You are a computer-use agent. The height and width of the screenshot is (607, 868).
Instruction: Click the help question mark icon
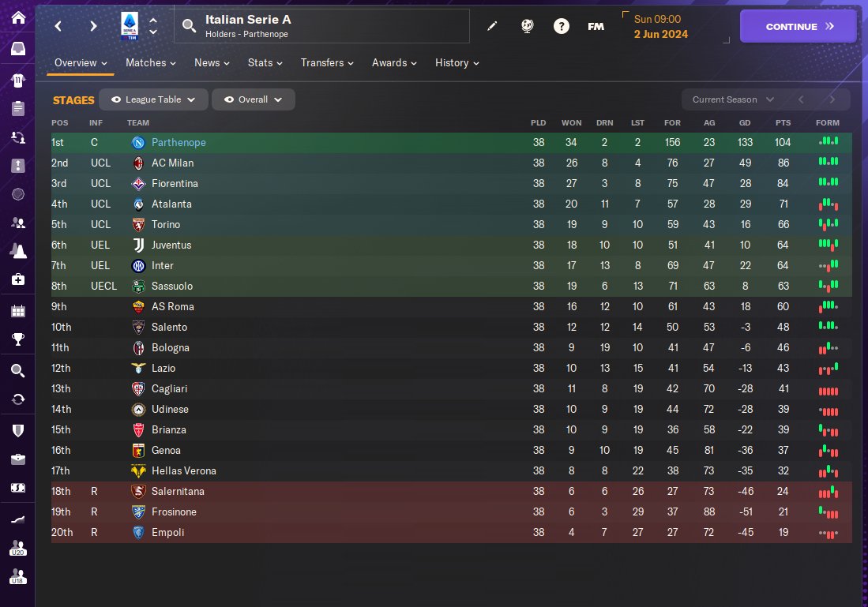pos(561,26)
